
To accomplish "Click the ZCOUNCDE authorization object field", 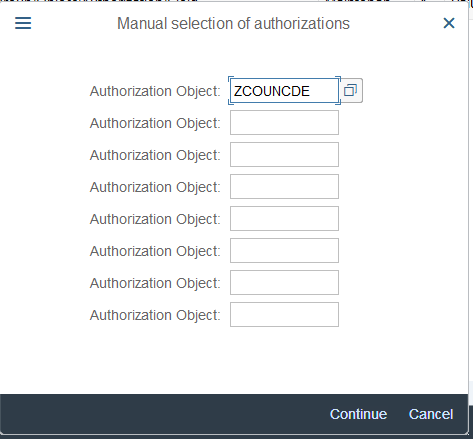I will (284, 91).
